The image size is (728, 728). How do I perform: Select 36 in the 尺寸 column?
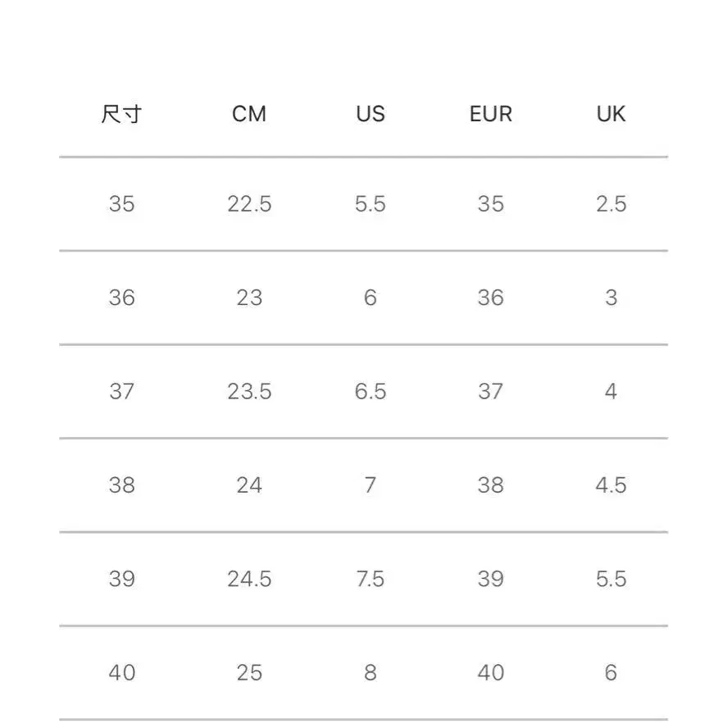(121, 298)
